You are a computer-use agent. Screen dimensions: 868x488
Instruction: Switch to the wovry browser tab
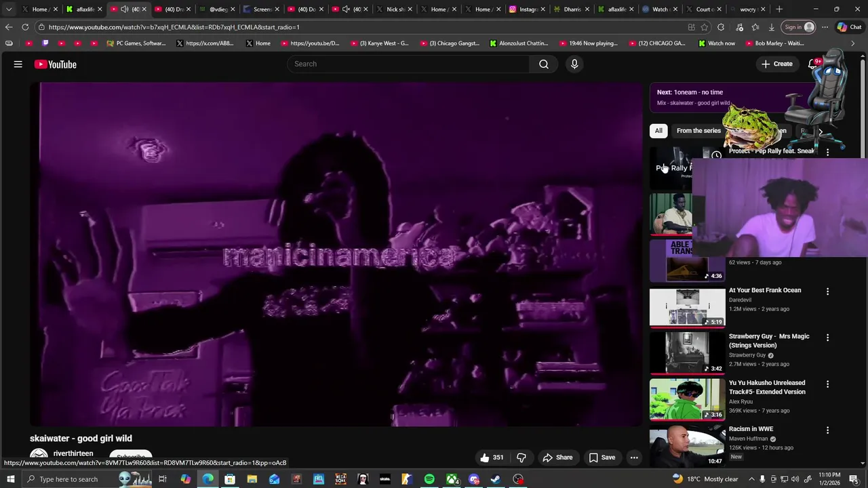tap(747, 9)
